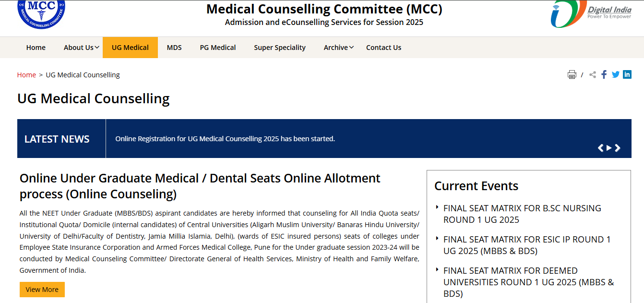Share page on Facebook
Viewport: 644px width, 303px height.
point(604,74)
